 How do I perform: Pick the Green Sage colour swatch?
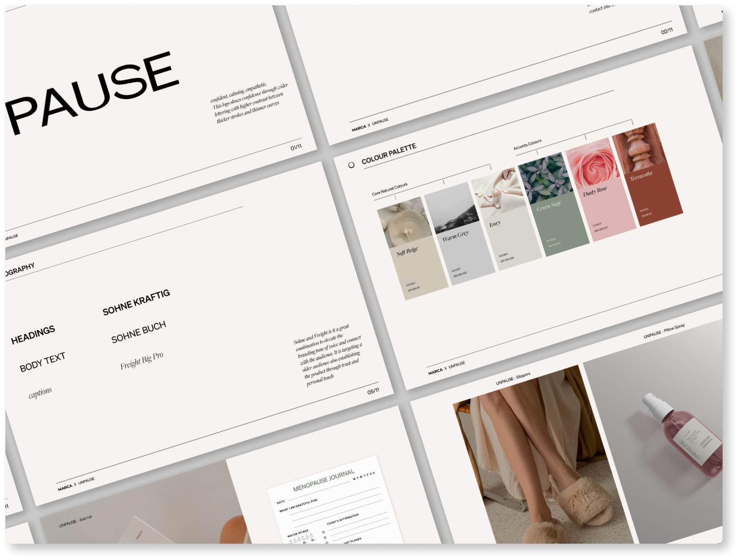(560, 224)
